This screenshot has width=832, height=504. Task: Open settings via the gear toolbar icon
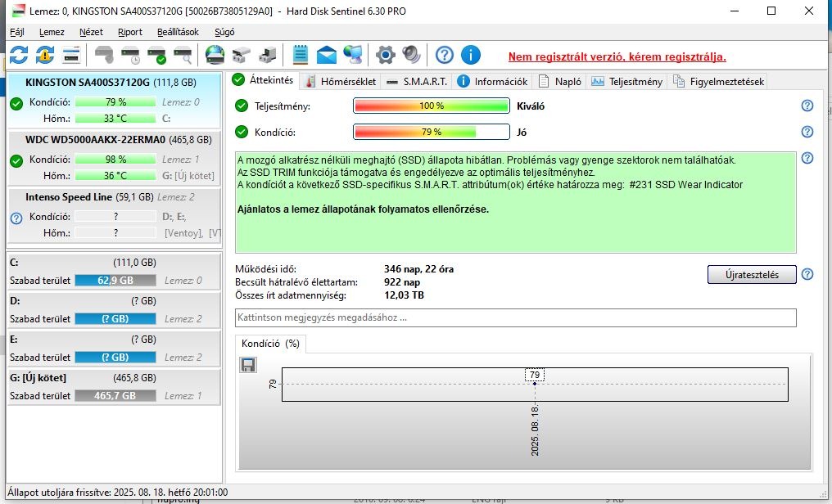click(385, 55)
